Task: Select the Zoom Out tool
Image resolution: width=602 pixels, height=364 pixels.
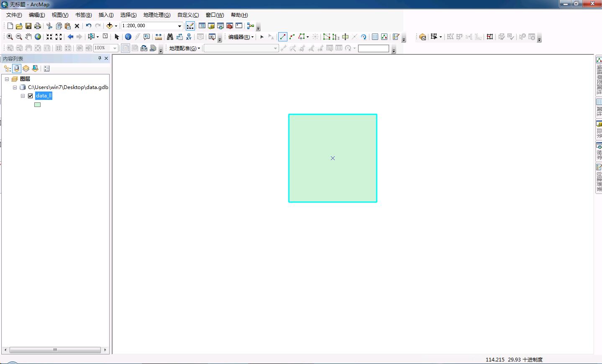Action: [x=19, y=37]
